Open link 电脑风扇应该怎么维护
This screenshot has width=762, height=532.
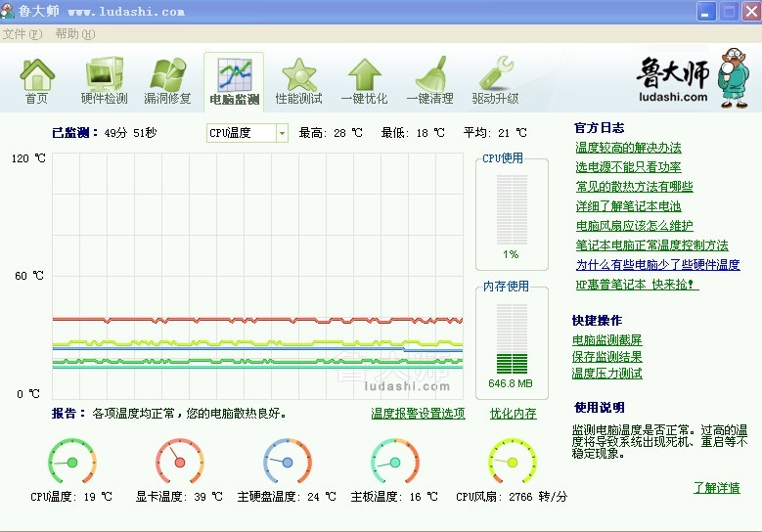pyautogui.click(x=634, y=226)
